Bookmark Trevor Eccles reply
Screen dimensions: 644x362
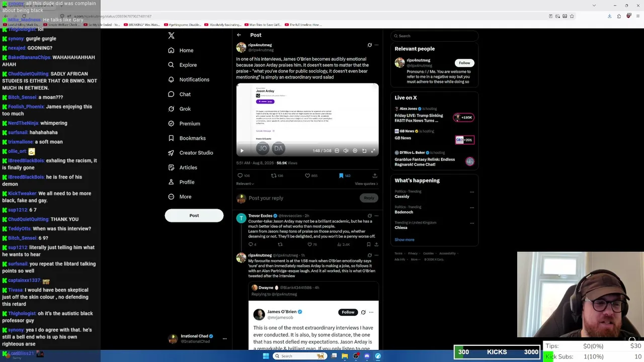(x=369, y=244)
